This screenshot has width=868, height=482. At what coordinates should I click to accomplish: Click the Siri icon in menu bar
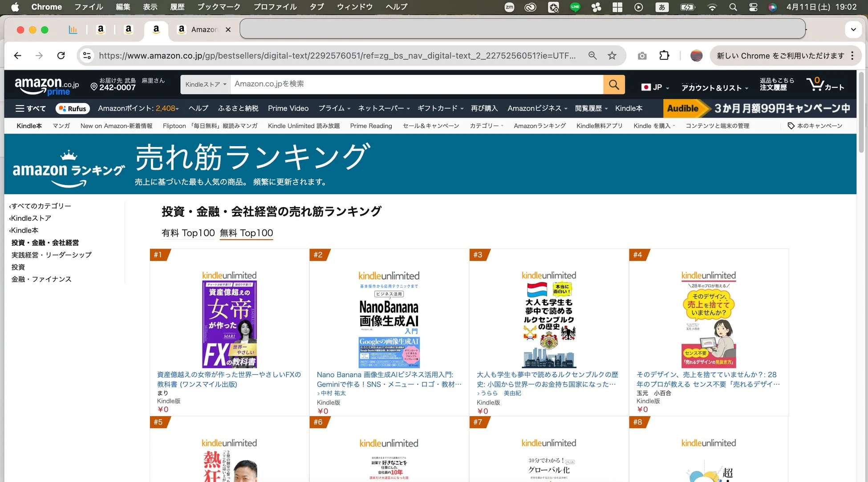point(772,7)
